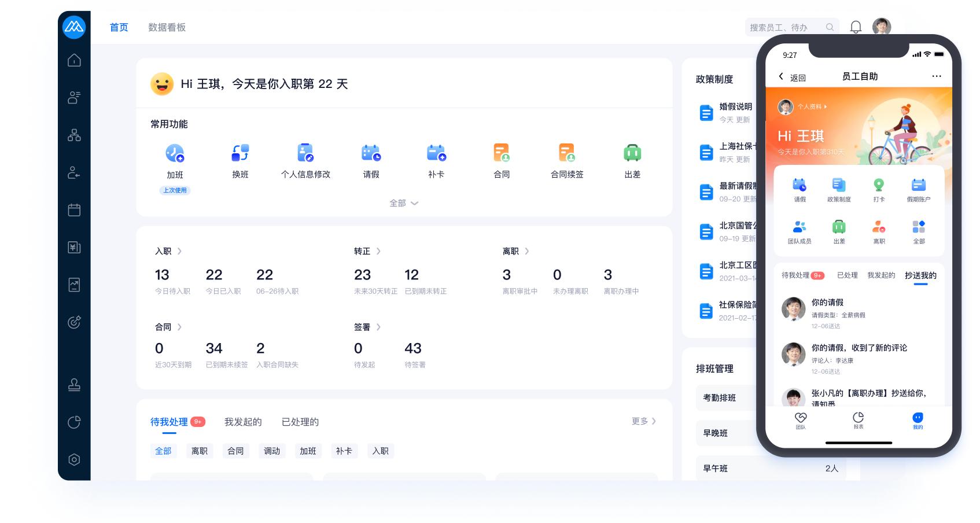Switch to the 数据看板 tab
980x523 pixels.
tap(167, 27)
